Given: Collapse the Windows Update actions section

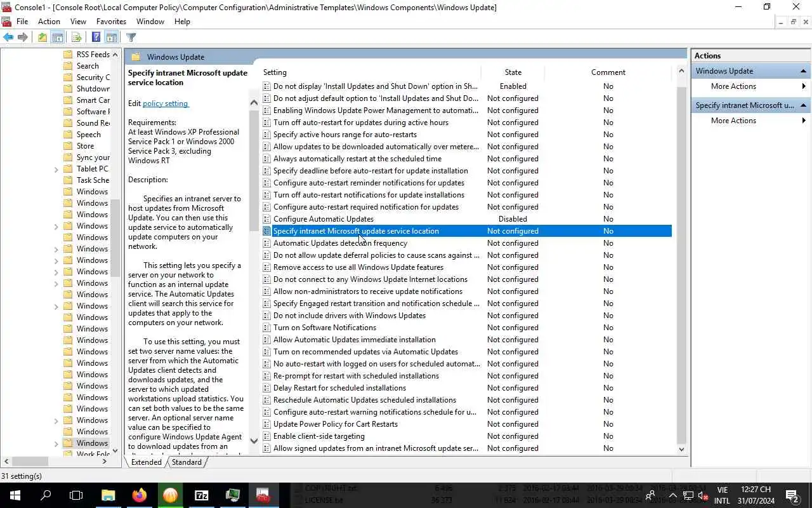Looking at the screenshot, I should pos(803,71).
